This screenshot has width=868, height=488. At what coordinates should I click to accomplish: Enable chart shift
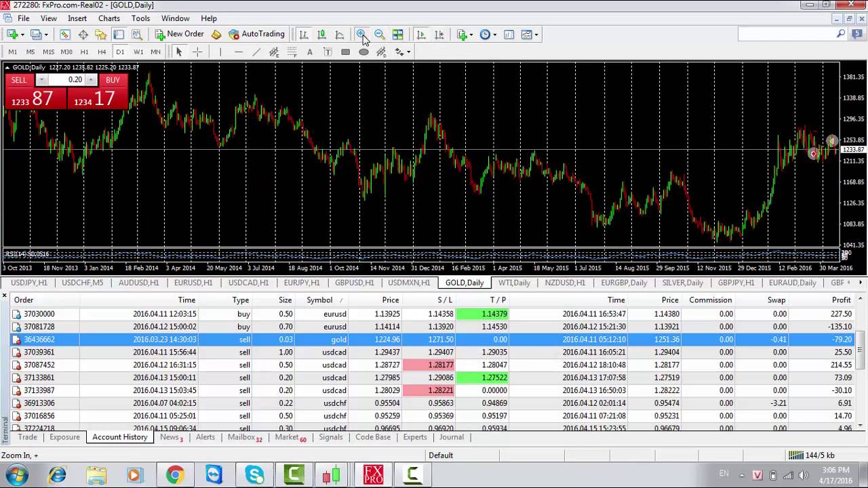(x=439, y=35)
